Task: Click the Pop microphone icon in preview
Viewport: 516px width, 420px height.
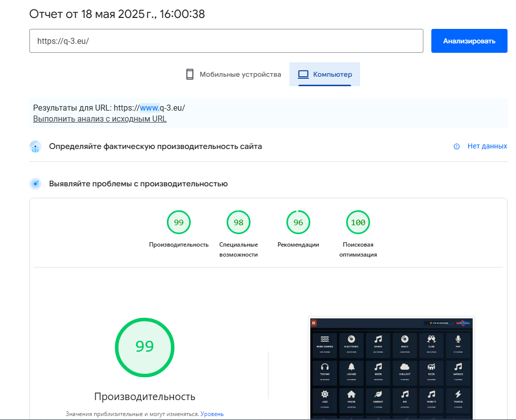Action: coord(458,339)
